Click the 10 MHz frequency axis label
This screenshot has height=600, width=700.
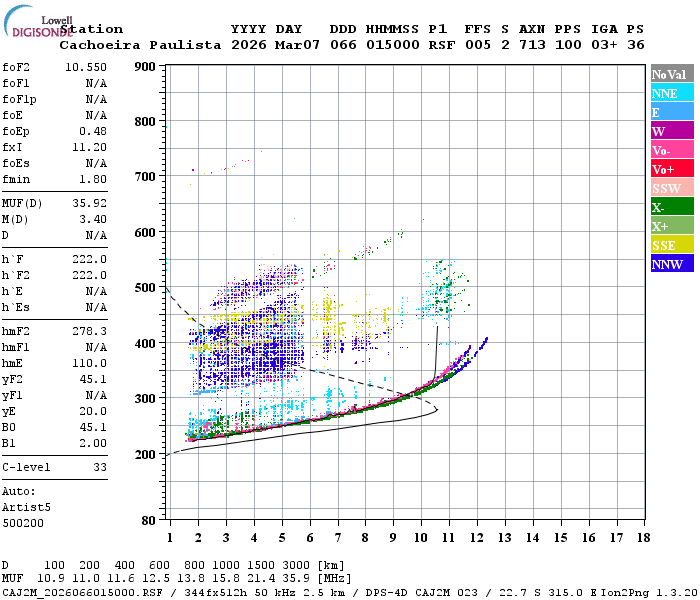tap(421, 538)
